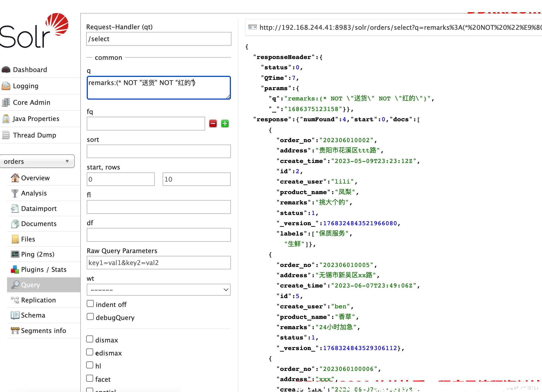Click the fl field list input
The height and width of the screenshot is (392, 542).
click(159, 207)
